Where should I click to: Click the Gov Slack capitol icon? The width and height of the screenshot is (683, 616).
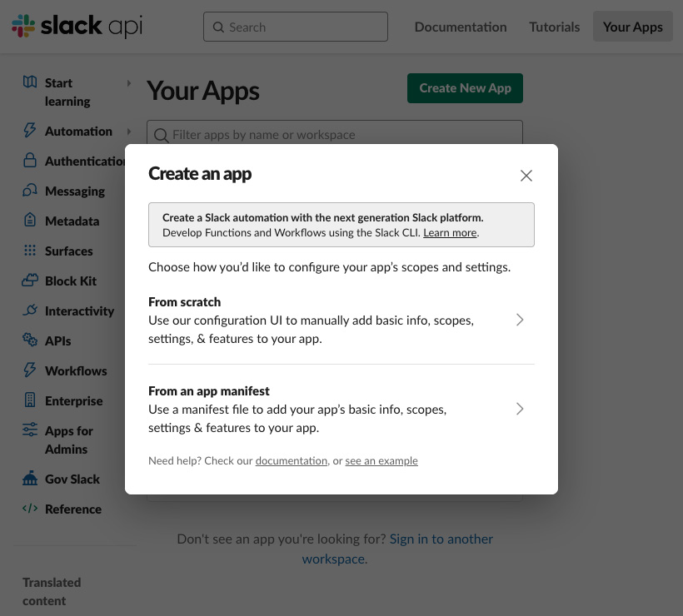pos(30,478)
